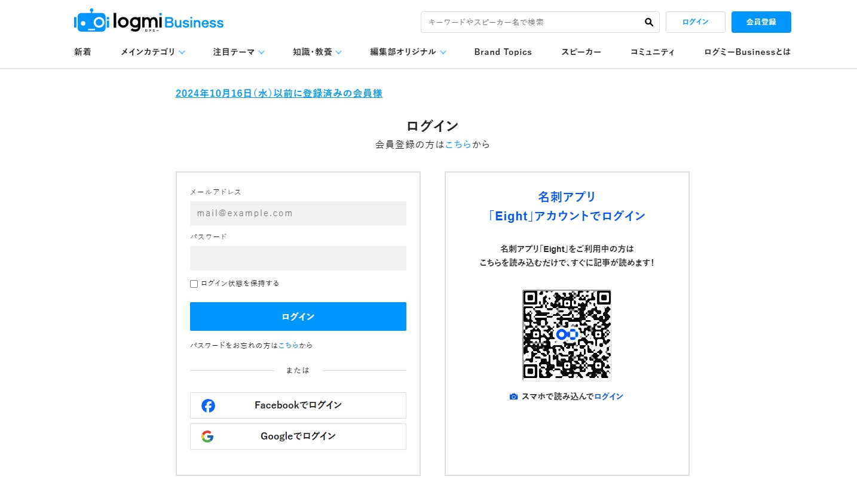857x504 pixels.
Task: Choose Googleでログイン
Action: [298, 437]
